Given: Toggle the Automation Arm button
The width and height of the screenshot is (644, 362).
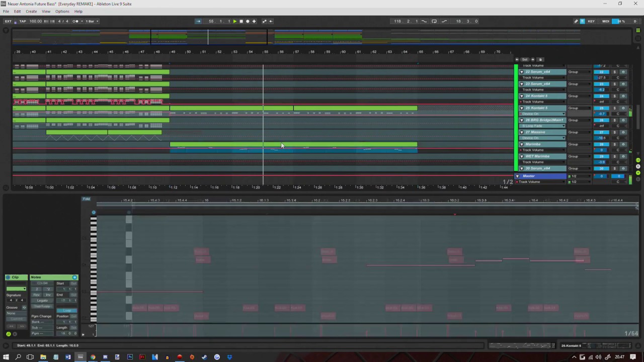Looking at the screenshot, I should [x=264, y=21].
